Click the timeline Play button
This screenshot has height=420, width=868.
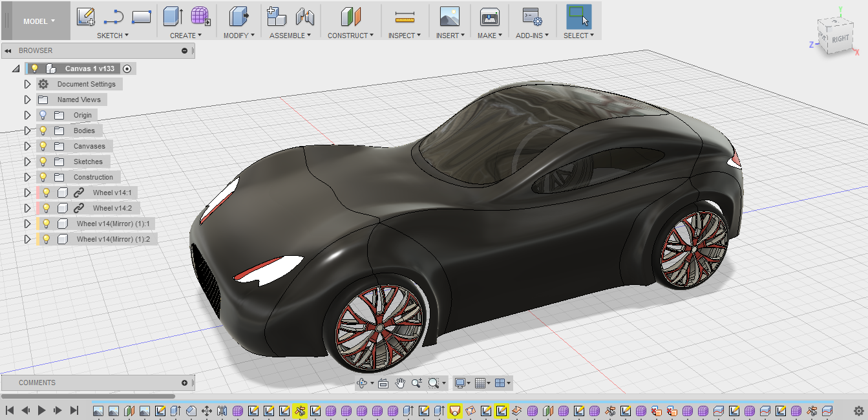pyautogui.click(x=41, y=410)
